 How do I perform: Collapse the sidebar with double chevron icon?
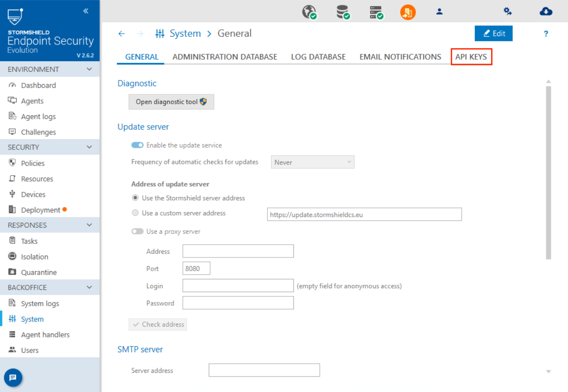(86, 11)
